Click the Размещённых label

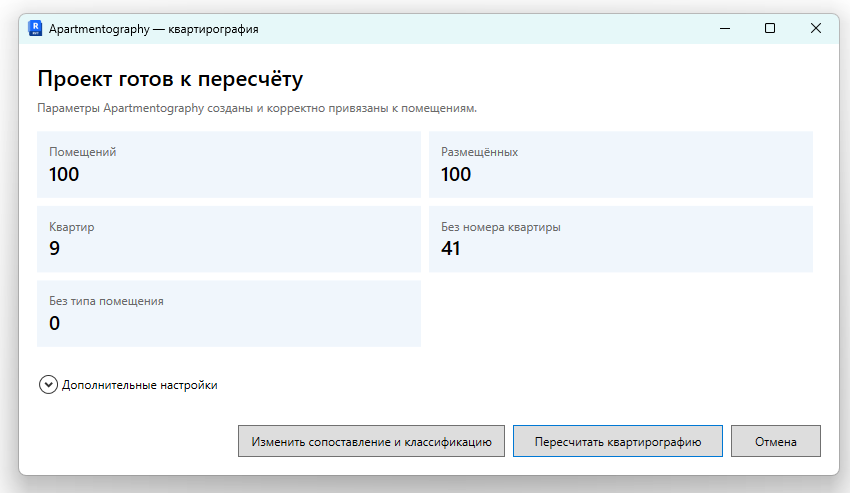click(x=479, y=152)
